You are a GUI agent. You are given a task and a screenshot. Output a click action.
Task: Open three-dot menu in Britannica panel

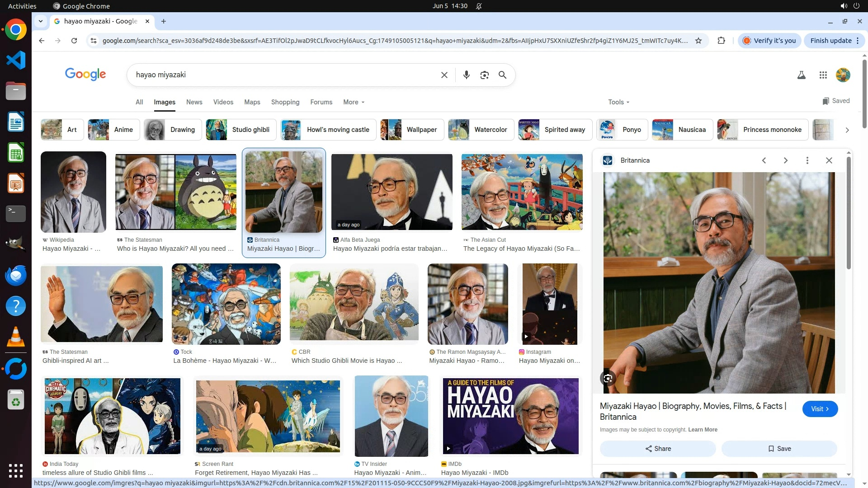pos(807,160)
